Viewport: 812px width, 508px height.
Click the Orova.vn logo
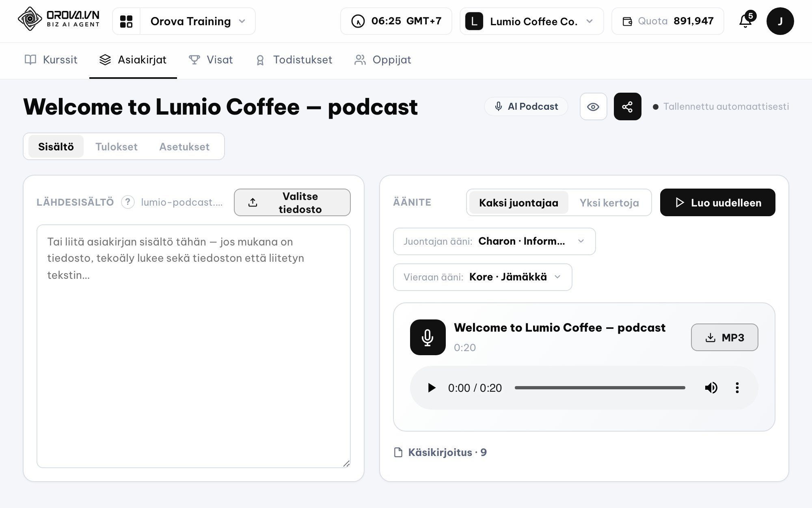[x=59, y=19]
